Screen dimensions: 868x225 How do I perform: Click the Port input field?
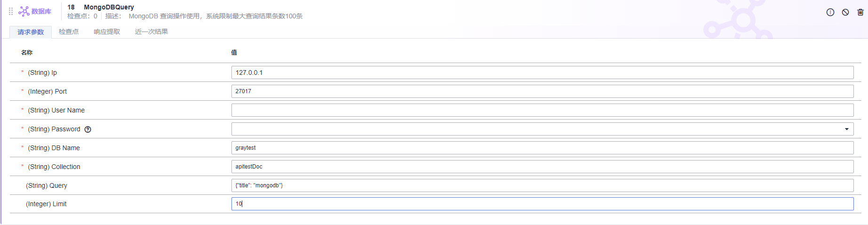(x=542, y=91)
